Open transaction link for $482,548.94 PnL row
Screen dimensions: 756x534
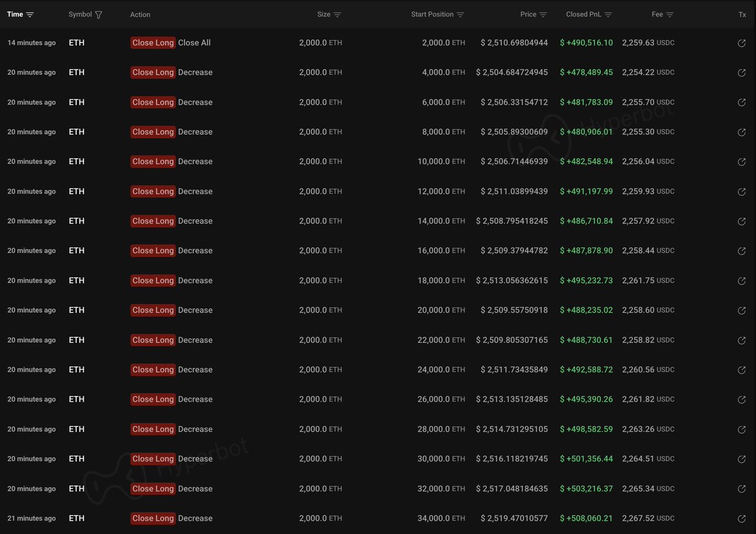point(742,162)
